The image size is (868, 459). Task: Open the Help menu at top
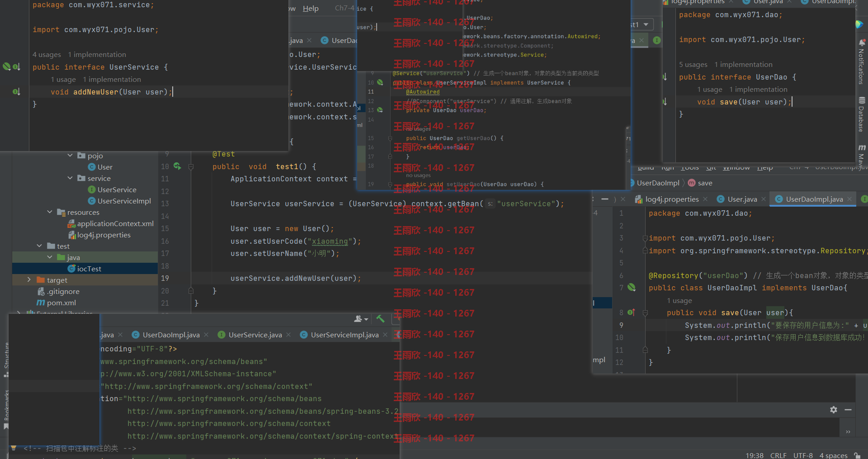(x=311, y=8)
